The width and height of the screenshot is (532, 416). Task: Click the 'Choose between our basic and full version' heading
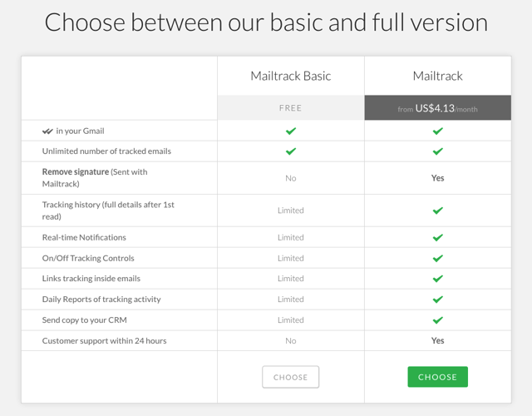pyautogui.click(x=266, y=22)
